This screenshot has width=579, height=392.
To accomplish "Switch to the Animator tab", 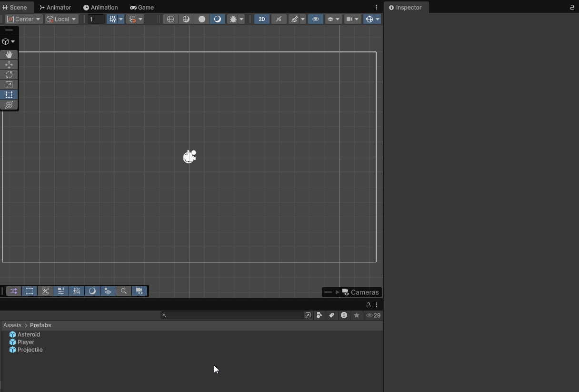I will tap(55, 7).
